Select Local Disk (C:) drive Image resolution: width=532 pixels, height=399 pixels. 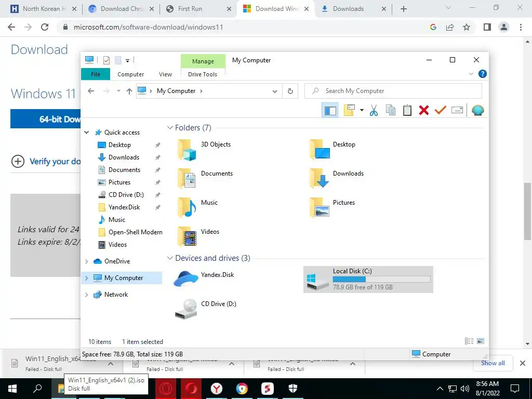368,280
